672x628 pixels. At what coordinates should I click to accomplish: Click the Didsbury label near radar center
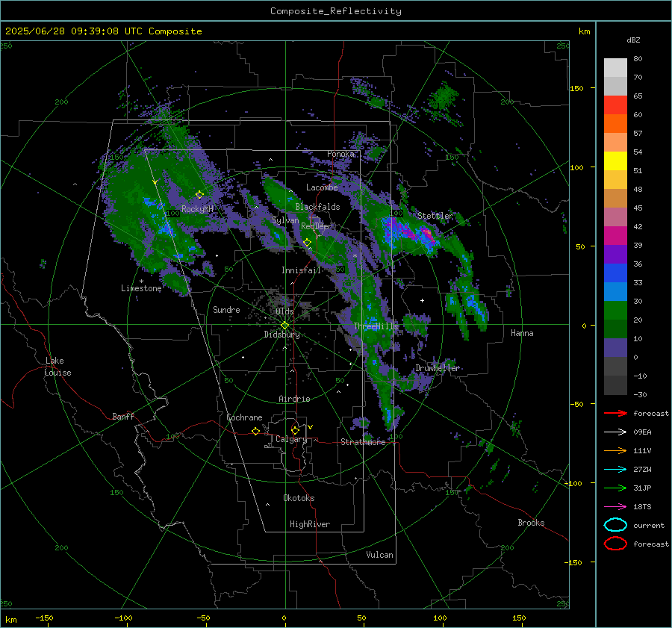tap(281, 335)
